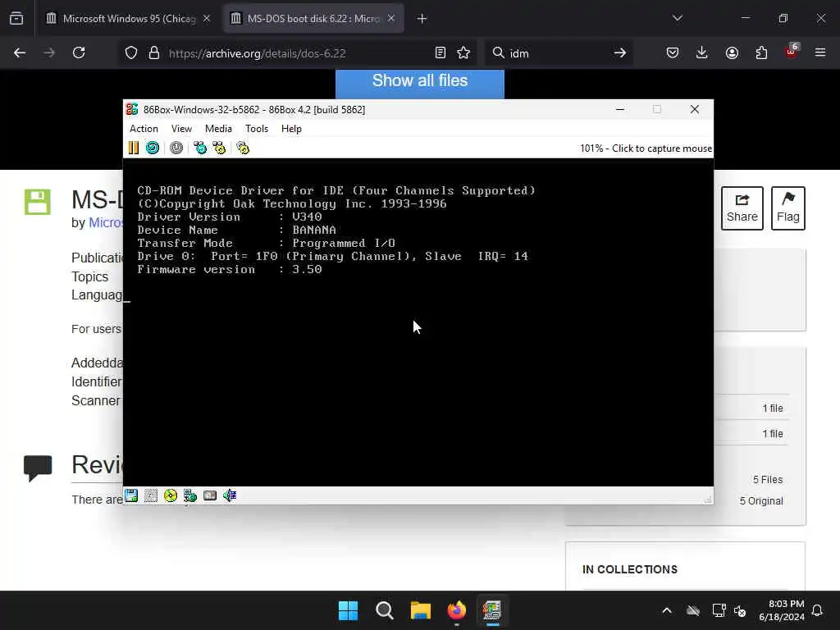Close the Microsoft Windows 95 tab
Viewport: 840px width, 630px height.
tap(207, 19)
